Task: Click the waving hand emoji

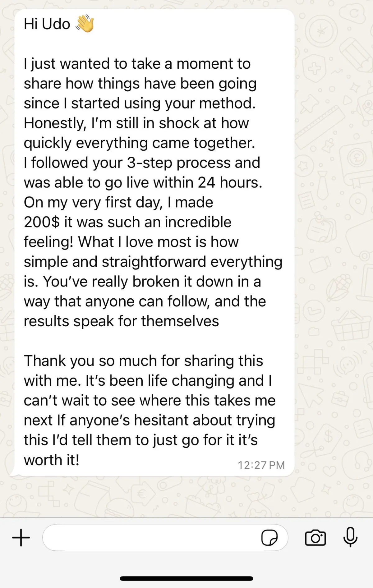Action: pyautogui.click(x=85, y=24)
